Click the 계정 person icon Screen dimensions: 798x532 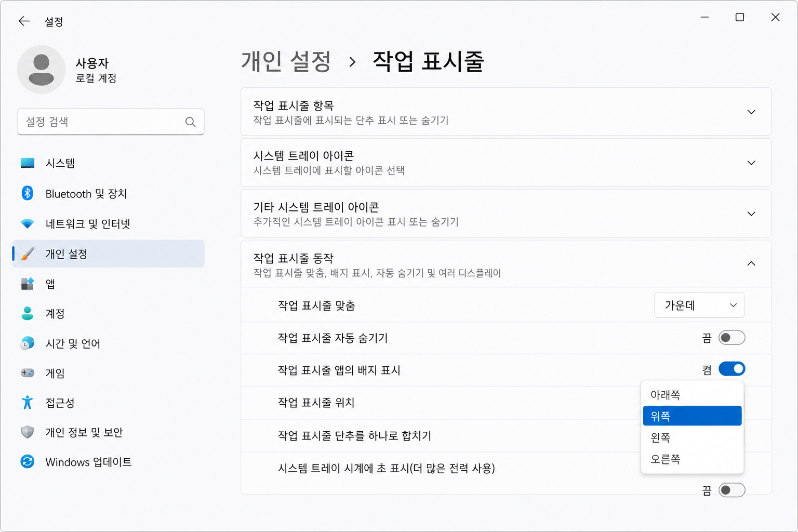point(28,313)
